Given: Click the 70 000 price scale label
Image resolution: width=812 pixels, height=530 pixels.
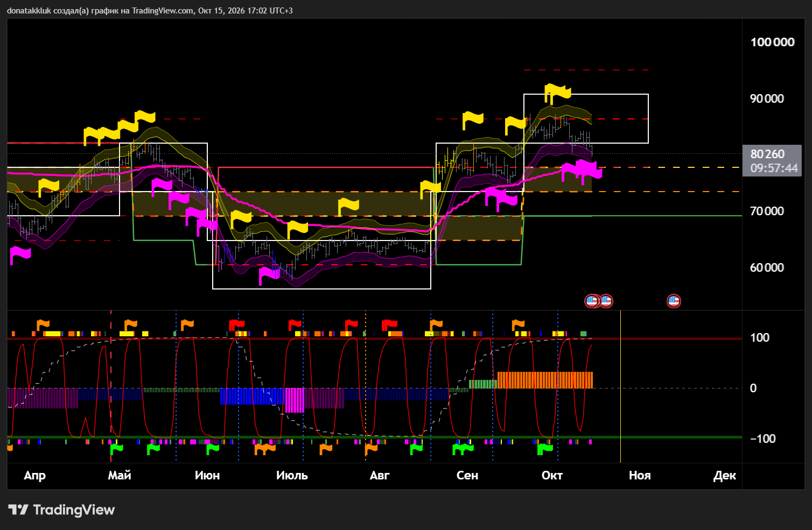Looking at the screenshot, I should click(x=767, y=211).
